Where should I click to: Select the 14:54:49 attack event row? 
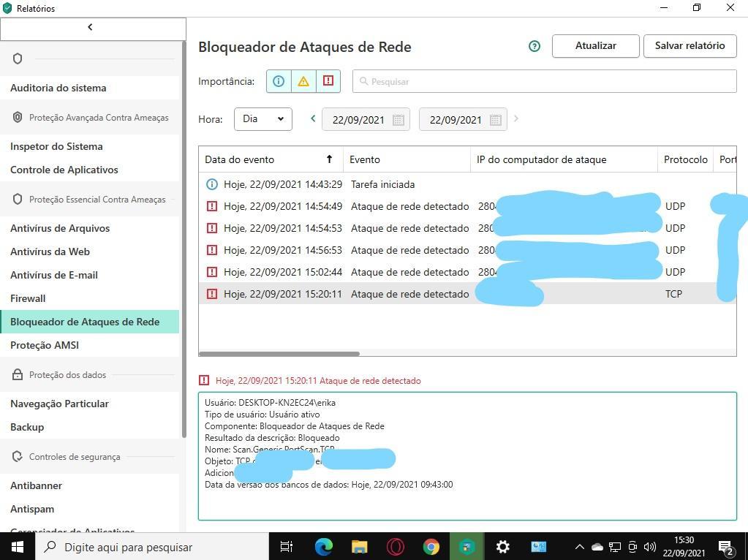pyautogui.click(x=467, y=206)
